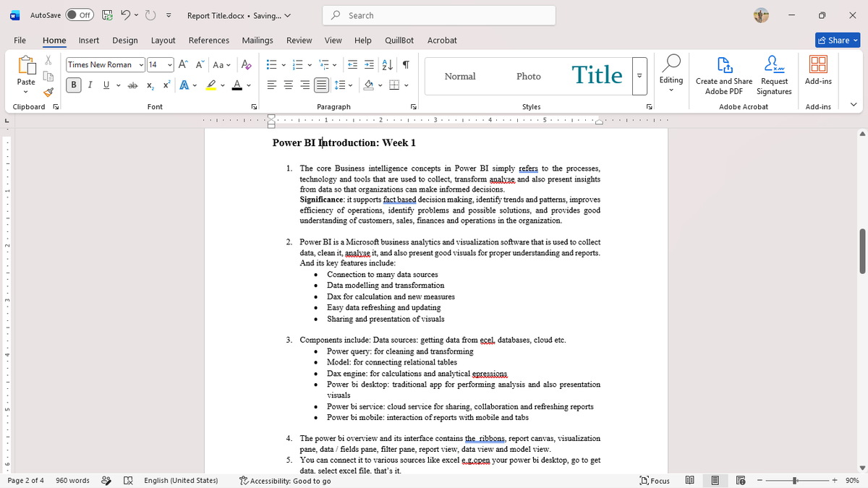
Task: Click the Paste clipboard icon
Action: [26, 67]
